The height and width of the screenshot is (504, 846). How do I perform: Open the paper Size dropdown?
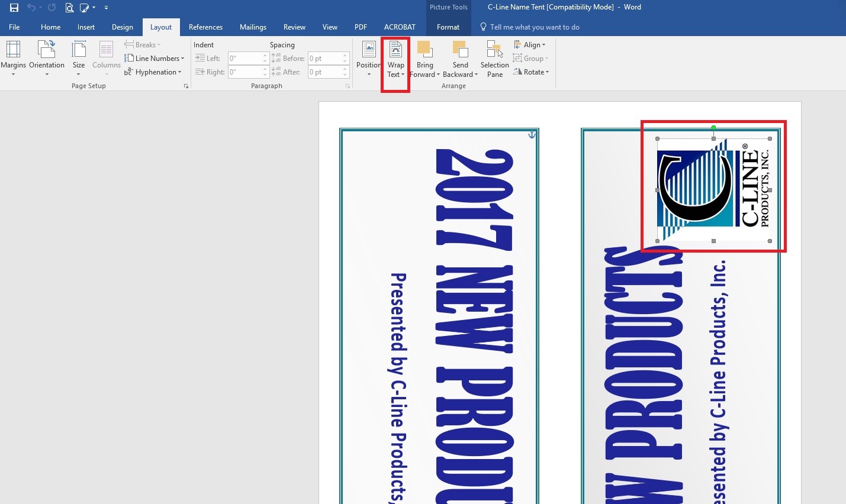tap(79, 59)
